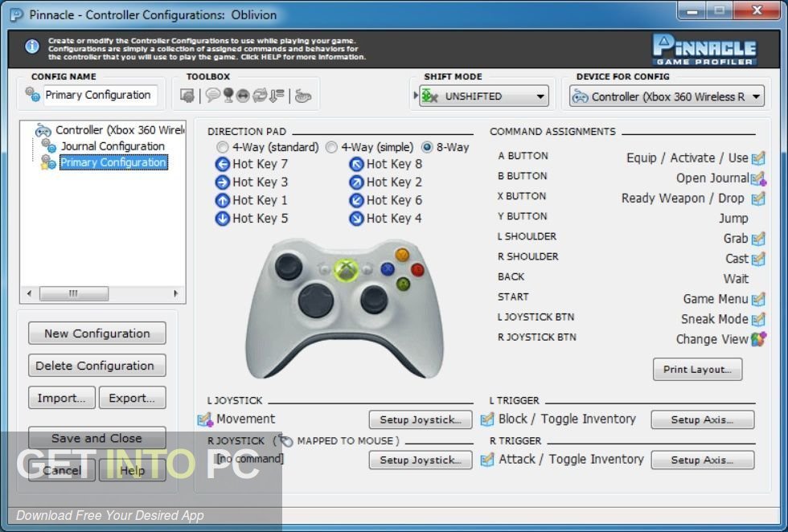Click Save and Close

pyautogui.click(x=97, y=437)
